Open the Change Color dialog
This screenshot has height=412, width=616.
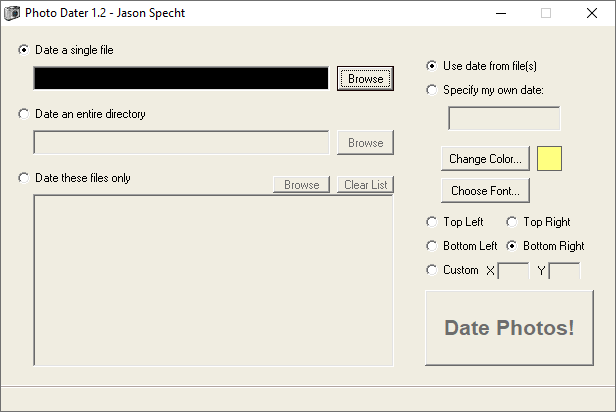(485, 159)
